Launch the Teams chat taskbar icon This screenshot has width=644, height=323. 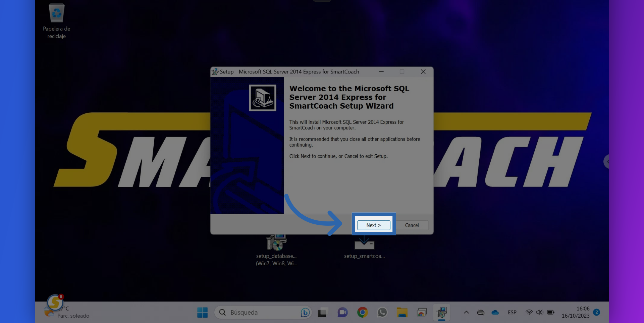(x=342, y=313)
